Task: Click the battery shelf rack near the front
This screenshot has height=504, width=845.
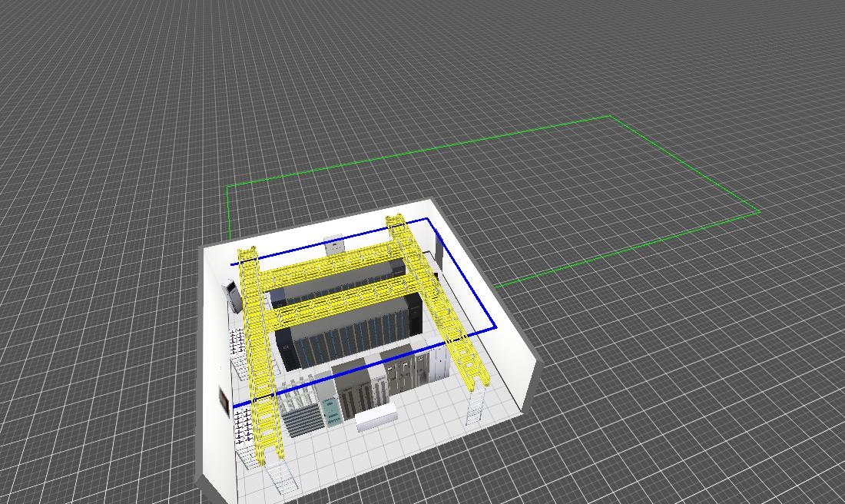Action: tap(301, 419)
